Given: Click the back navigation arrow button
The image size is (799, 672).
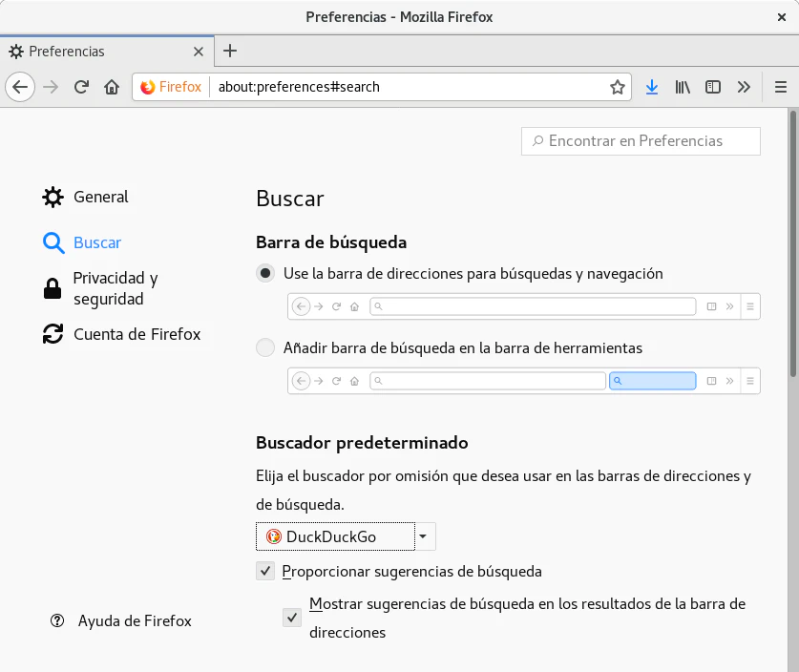Looking at the screenshot, I should (x=20, y=87).
